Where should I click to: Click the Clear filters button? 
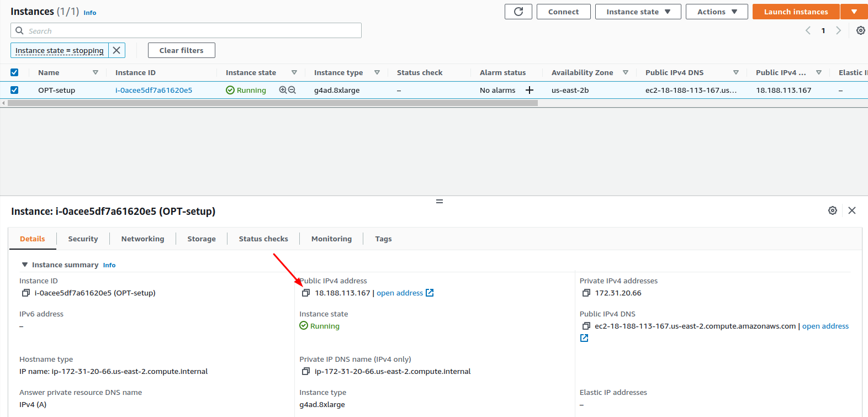pyautogui.click(x=181, y=50)
